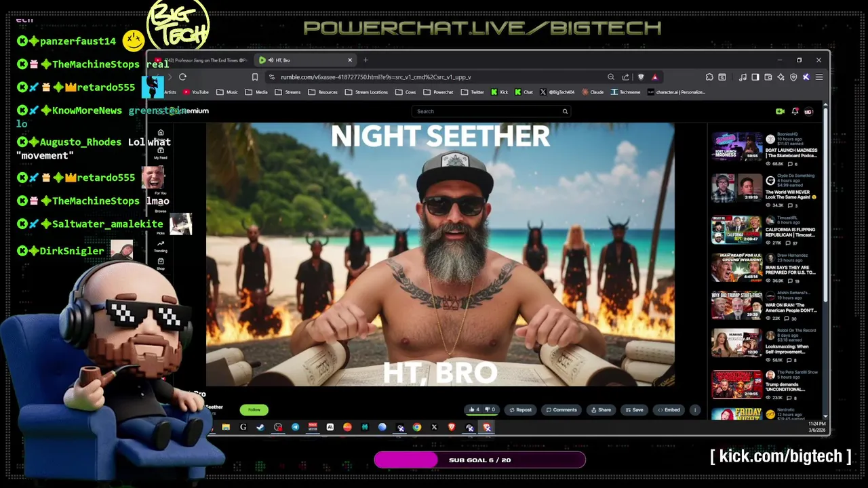
Task: Open more options three-dot menu
Action: pyautogui.click(x=695, y=409)
